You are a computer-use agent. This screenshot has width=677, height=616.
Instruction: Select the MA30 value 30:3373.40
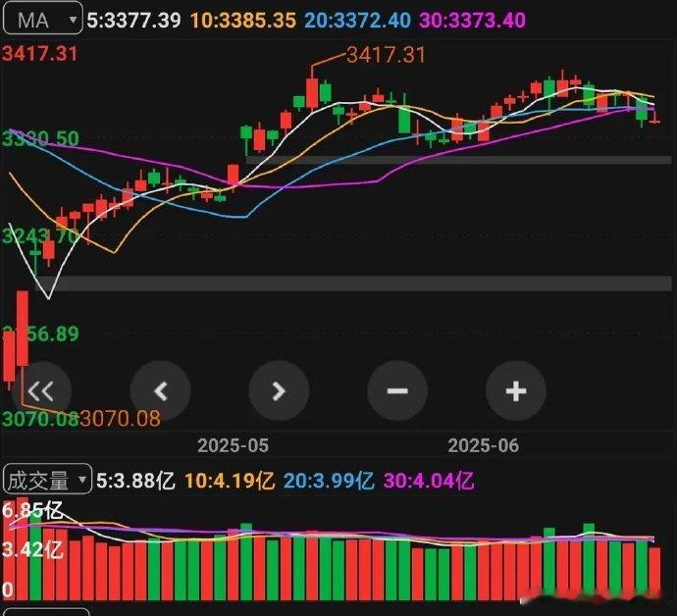(473, 21)
